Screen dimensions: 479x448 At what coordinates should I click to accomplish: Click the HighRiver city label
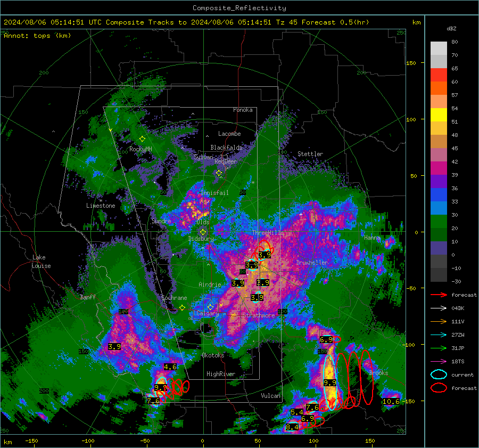(221, 374)
